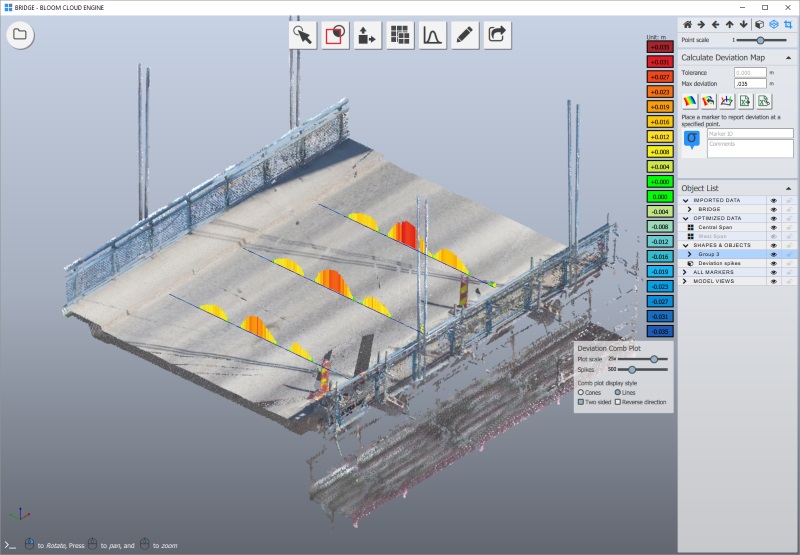Switch to left-arrow view direction
Screen dimensions: 800x555
pyautogui.click(x=715, y=24)
